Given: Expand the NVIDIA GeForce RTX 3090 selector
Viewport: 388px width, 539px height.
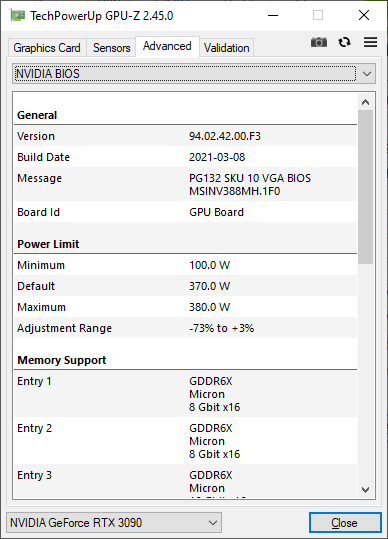Looking at the screenshot, I should tap(114, 523).
